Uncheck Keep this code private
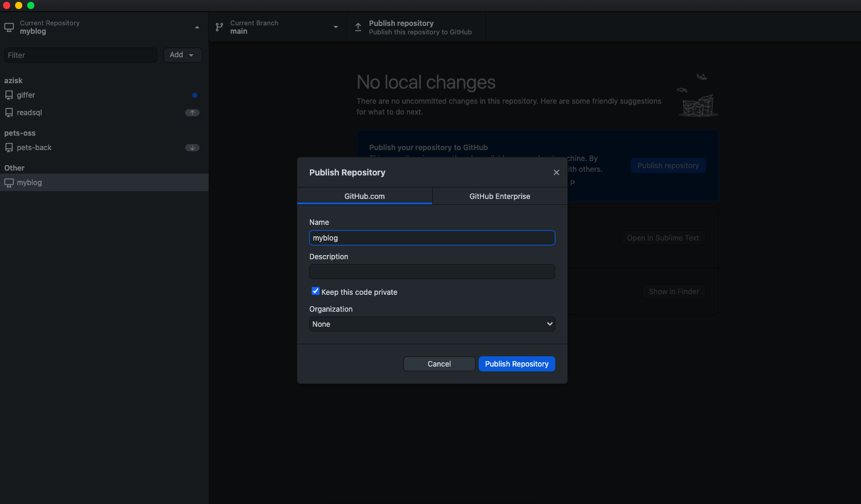Viewport: 861px width, 504px height. pyautogui.click(x=315, y=291)
